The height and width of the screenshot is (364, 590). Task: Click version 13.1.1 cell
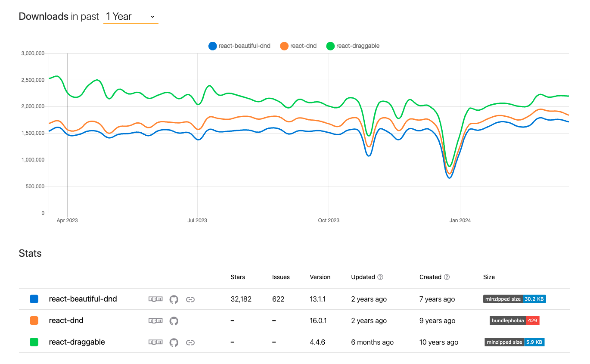(x=319, y=299)
